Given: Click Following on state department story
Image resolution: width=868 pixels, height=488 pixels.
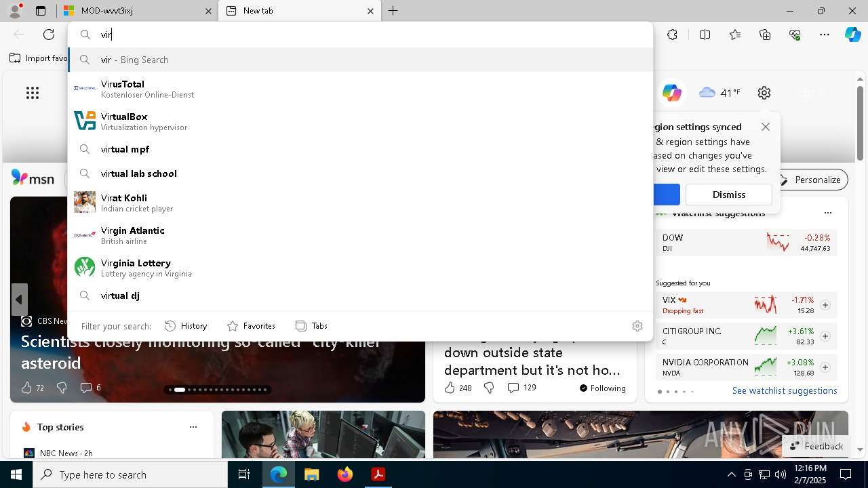Looking at the screenshot, I should (x=602, y=388).
